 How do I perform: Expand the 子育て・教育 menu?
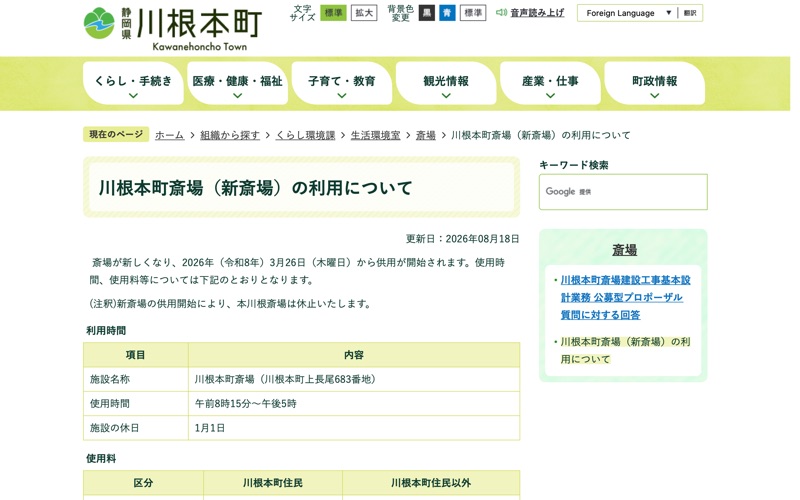342,84
